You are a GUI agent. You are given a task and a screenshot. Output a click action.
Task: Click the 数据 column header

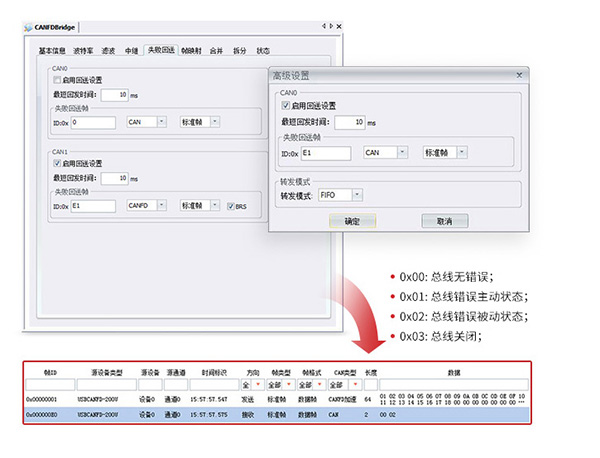point(454,373)
